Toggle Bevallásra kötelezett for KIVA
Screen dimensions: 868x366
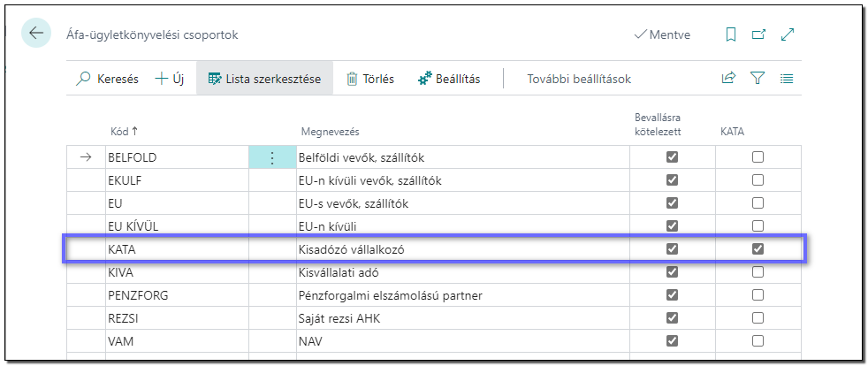pos(672,272)
